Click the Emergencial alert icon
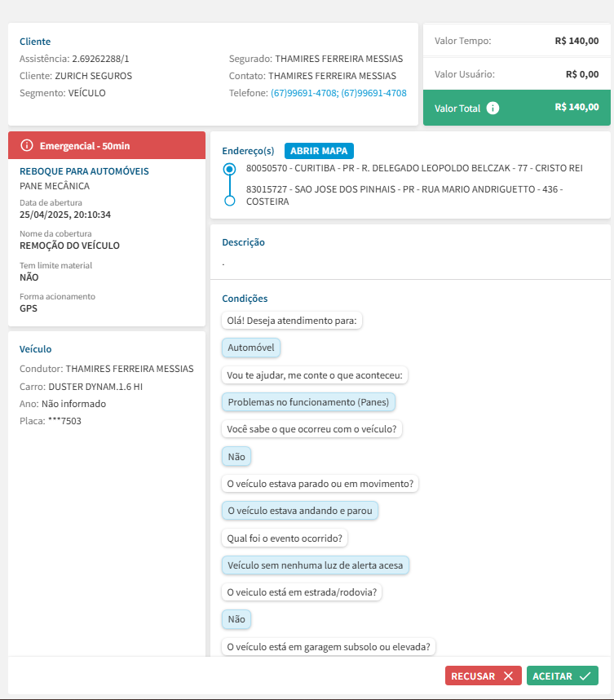 [27, 146]
